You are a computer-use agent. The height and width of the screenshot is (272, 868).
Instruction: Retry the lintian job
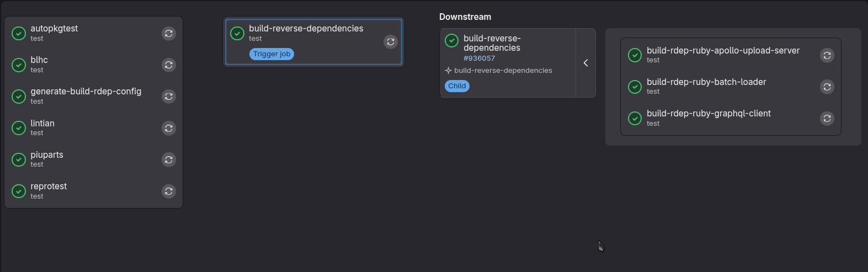click(169, 129)
